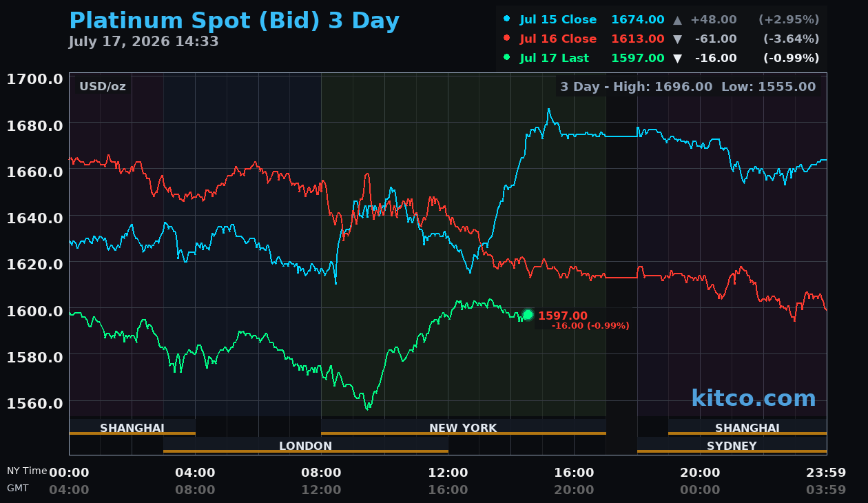Click the USD/oz unit label
Viewport: 868px width, 503px height.
point(102,86)
